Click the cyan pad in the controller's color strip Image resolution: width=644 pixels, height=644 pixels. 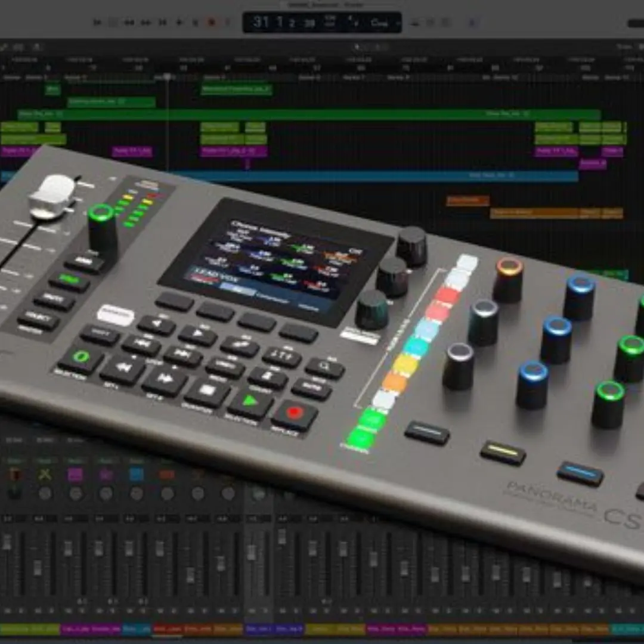point(416,347)
